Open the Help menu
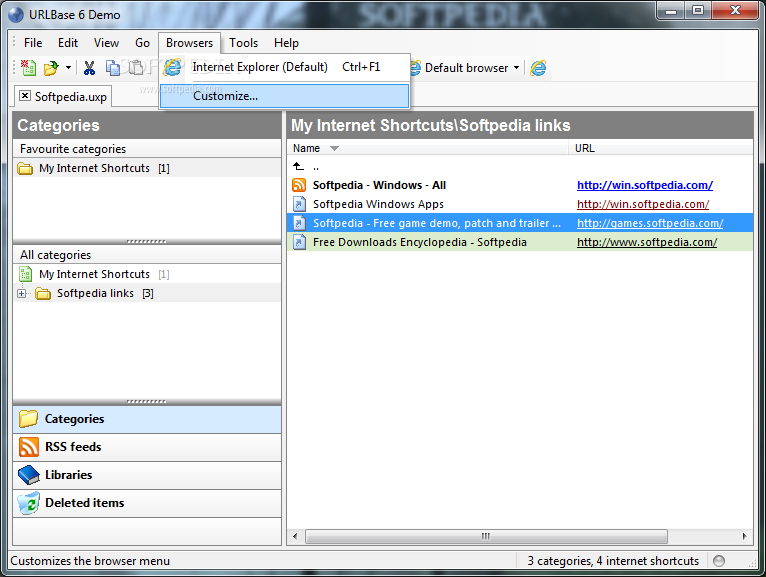 pos(286,43)
